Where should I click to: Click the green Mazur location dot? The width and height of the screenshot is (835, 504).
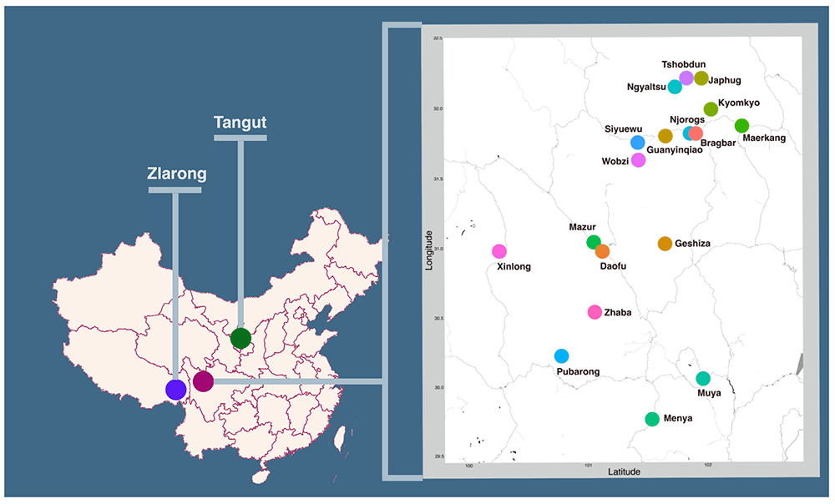594,242
